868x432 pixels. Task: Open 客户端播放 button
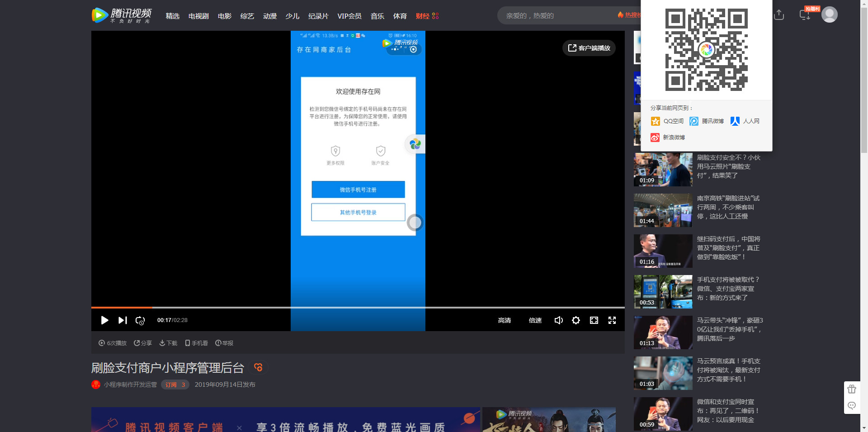(x=589, y=48)
